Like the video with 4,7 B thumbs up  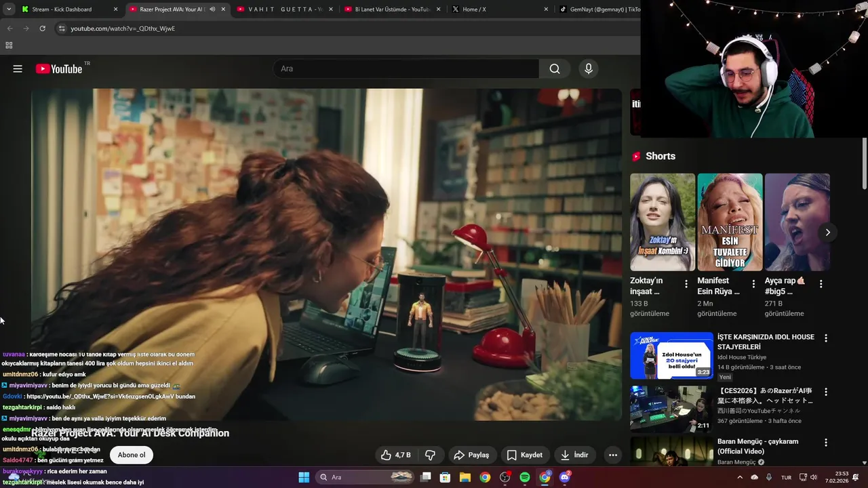pyautogui.click(x=396, y=455)
